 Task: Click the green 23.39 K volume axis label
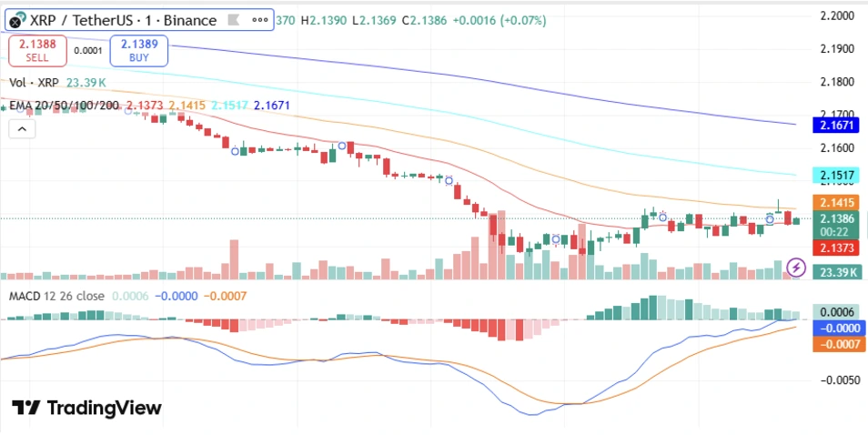tap(836, 271)
